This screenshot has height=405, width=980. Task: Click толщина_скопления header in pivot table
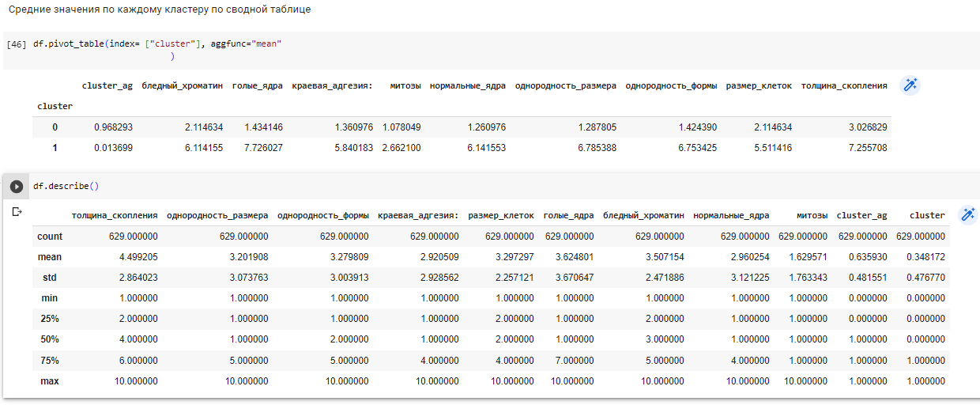tap(844, 85)
